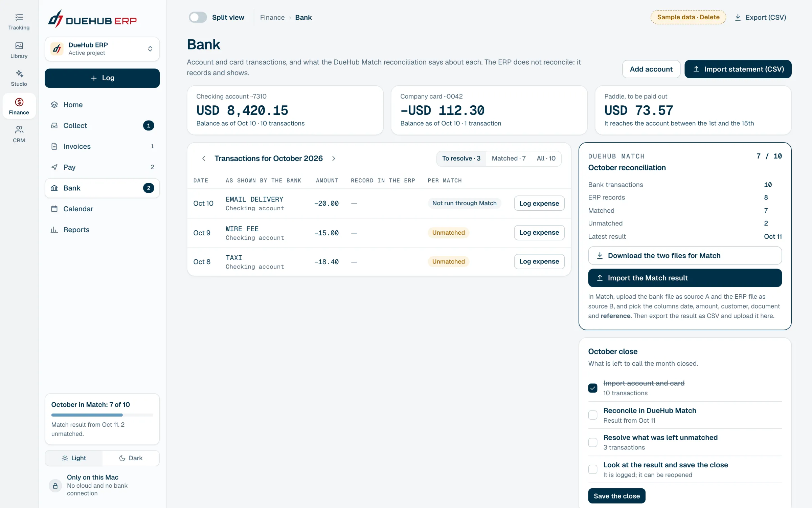Toggle the Split view switch

click(198, 17)
